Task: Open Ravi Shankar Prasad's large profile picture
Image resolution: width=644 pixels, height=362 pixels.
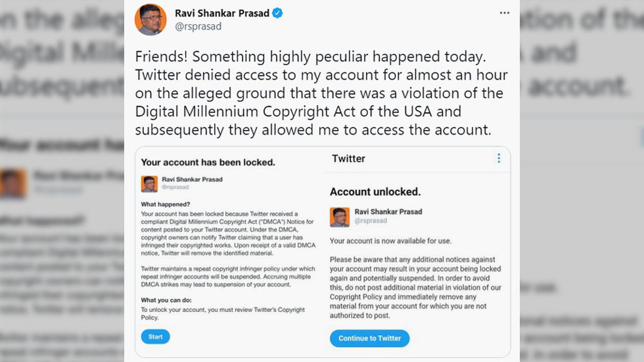Action: [150, 19]
